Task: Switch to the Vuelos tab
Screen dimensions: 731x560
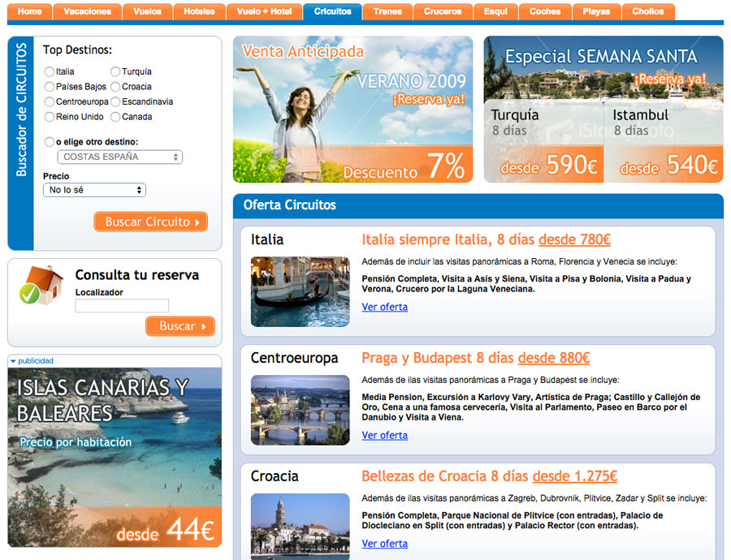Action: pyautogui.click(x=148, y=11)
